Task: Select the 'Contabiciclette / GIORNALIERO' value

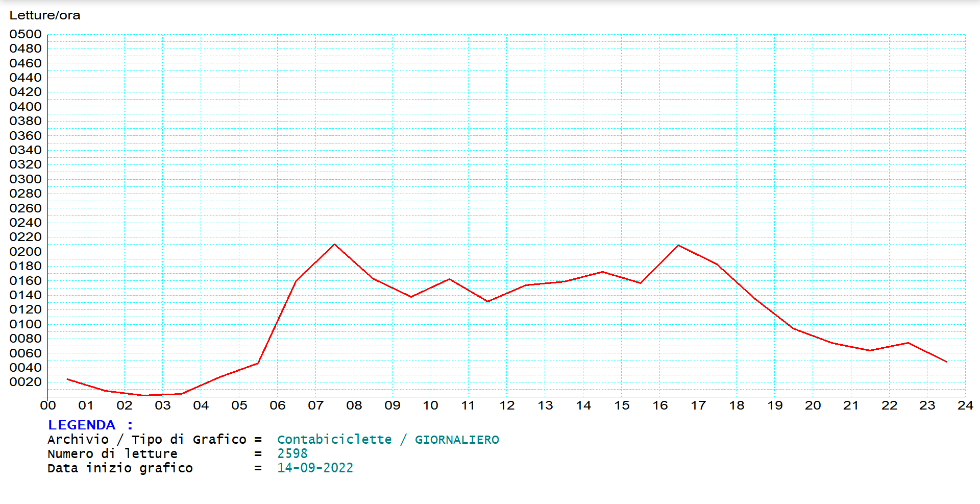Action: [388, 440]
